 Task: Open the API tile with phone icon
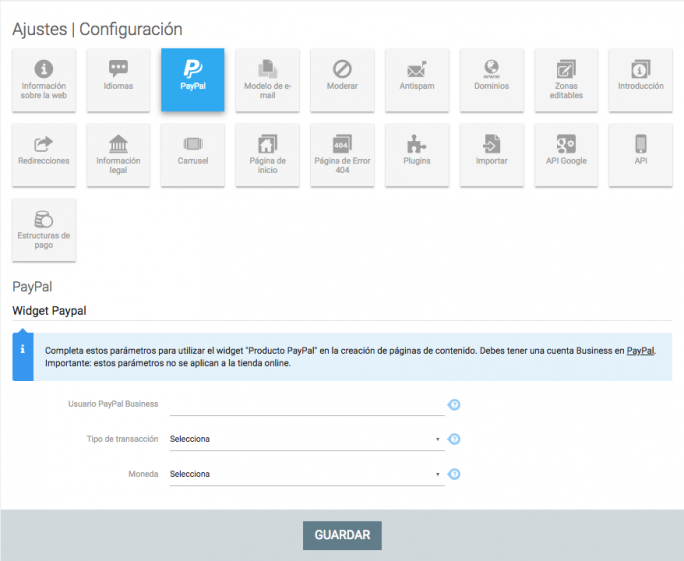tap(641, 155)
